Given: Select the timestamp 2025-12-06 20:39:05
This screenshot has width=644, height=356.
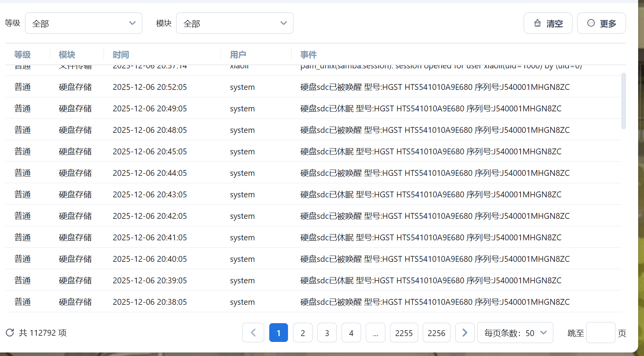Looking at the screenshot, I should [x=150, y=281].
